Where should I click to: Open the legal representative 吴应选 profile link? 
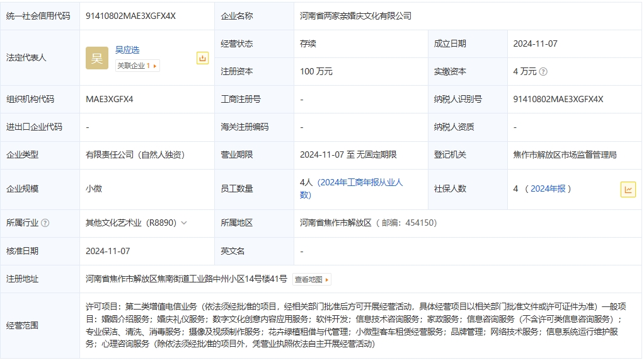(x=127, y=50)
